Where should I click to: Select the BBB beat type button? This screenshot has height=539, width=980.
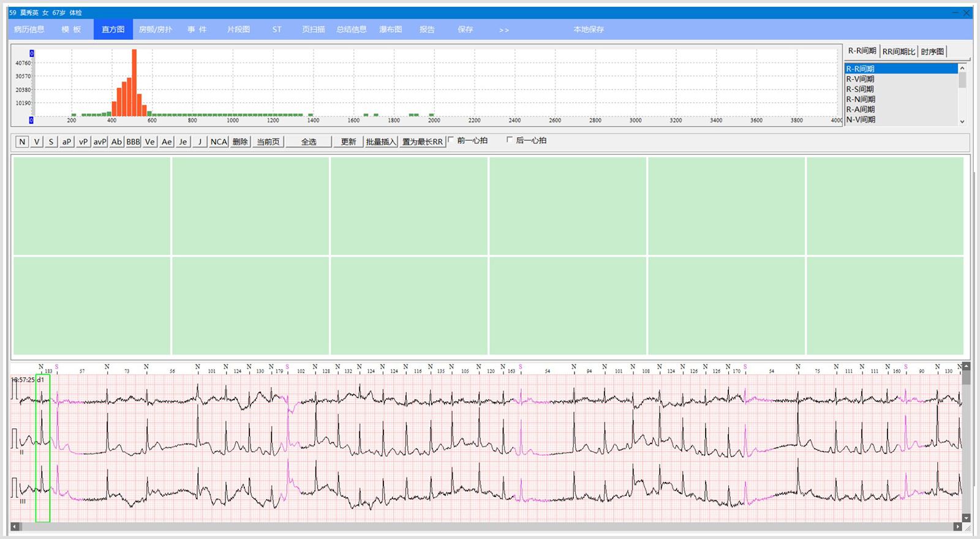tap(133, 141)
